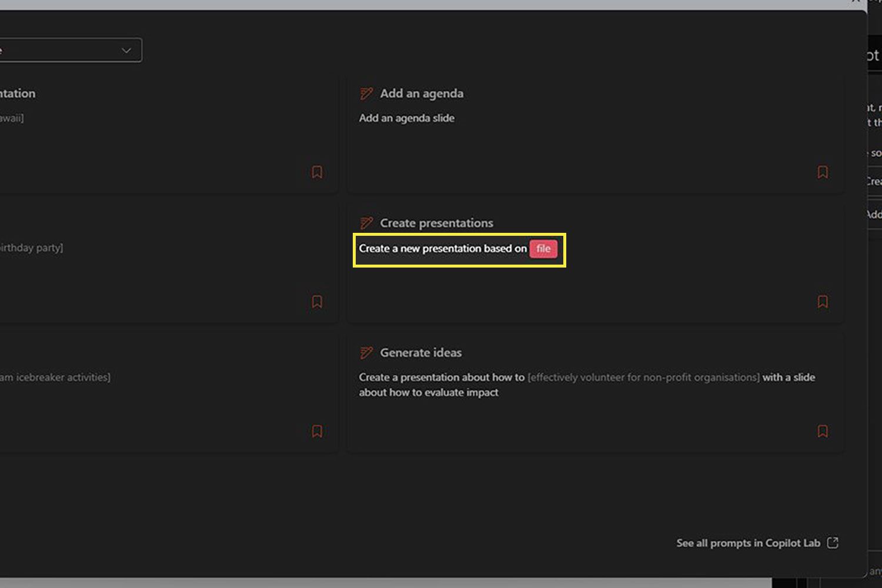This screenshot has height=588, width=882.
Task: Select the Generate ideas card heading
Action: [420, 353]
